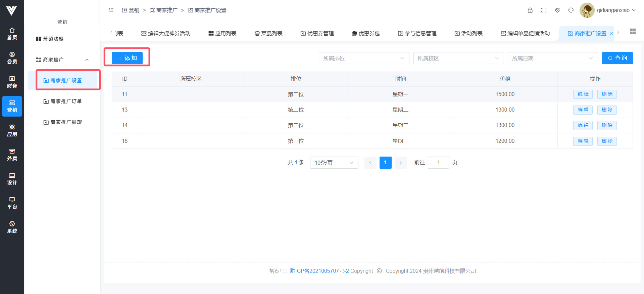Open the 系统 system section in sidebar
The height and width of the screenshot is (294, 644).
pos(12,227)
